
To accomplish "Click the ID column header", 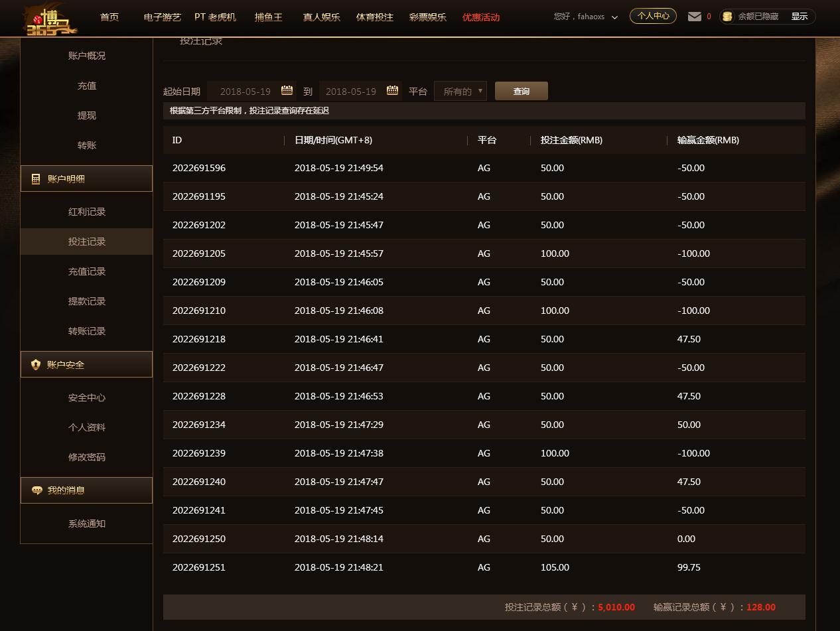I will coord(177,140).
